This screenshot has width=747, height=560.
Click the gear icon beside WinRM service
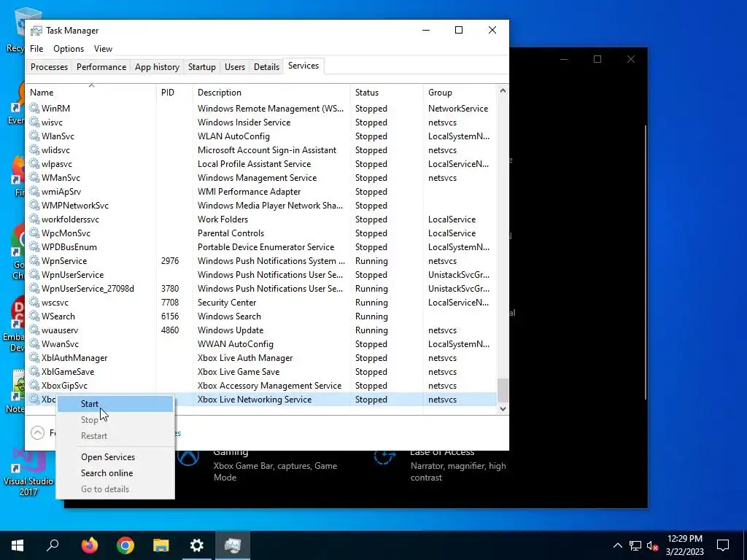[x=34, y=108]
